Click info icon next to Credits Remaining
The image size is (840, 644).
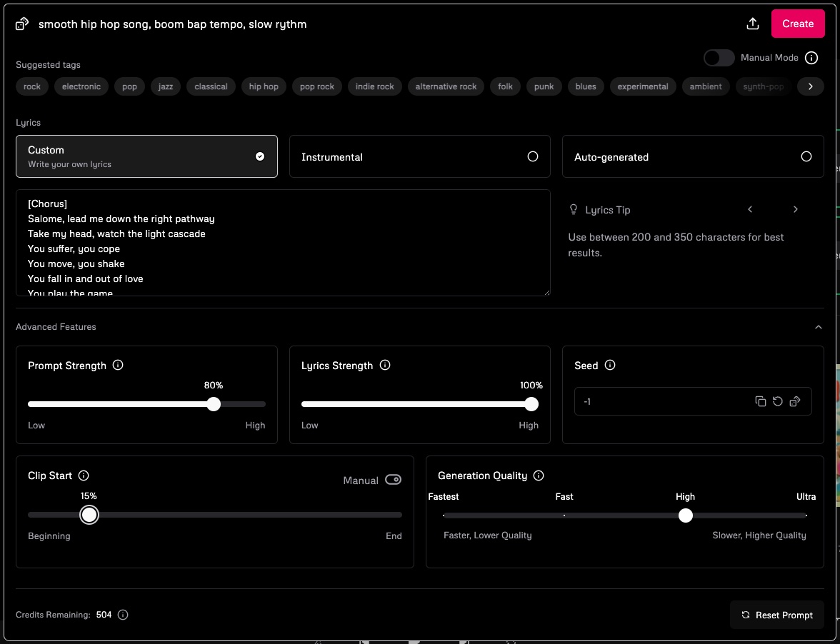click(x=123, y=615)
